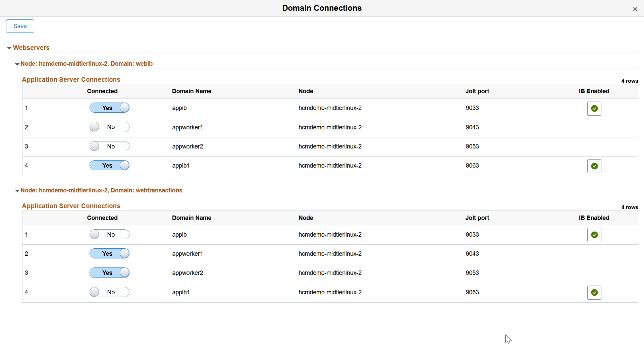Screen dimensions: 644x362
Task: Click the IB Enabled icon for appib under webtransactions
Action: (x=594, y=235)
